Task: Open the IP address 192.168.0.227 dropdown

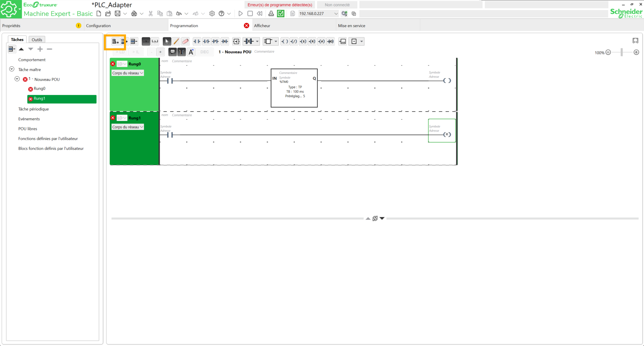Action: pyautogui.click(x=336, y=14)
